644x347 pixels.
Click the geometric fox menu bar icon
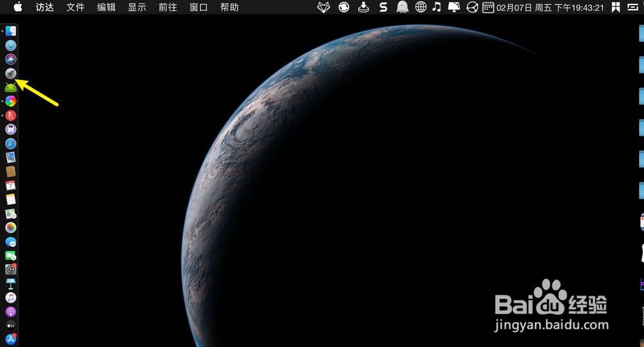point(324,7)
